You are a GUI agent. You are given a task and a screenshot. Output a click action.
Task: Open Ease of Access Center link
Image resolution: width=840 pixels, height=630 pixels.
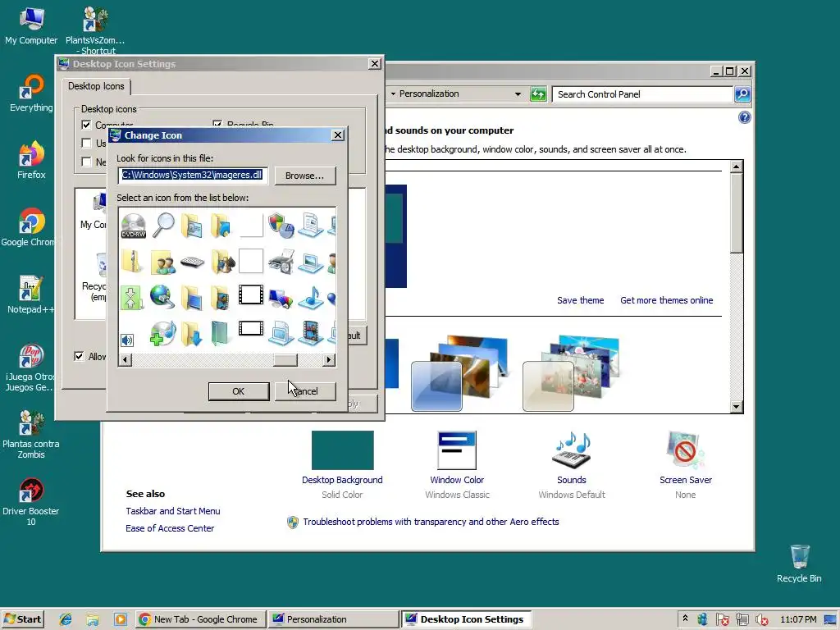pos(170,528)
